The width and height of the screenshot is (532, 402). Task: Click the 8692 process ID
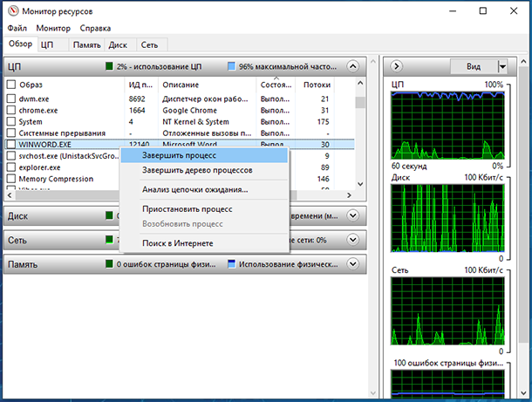tap(137, 99)
